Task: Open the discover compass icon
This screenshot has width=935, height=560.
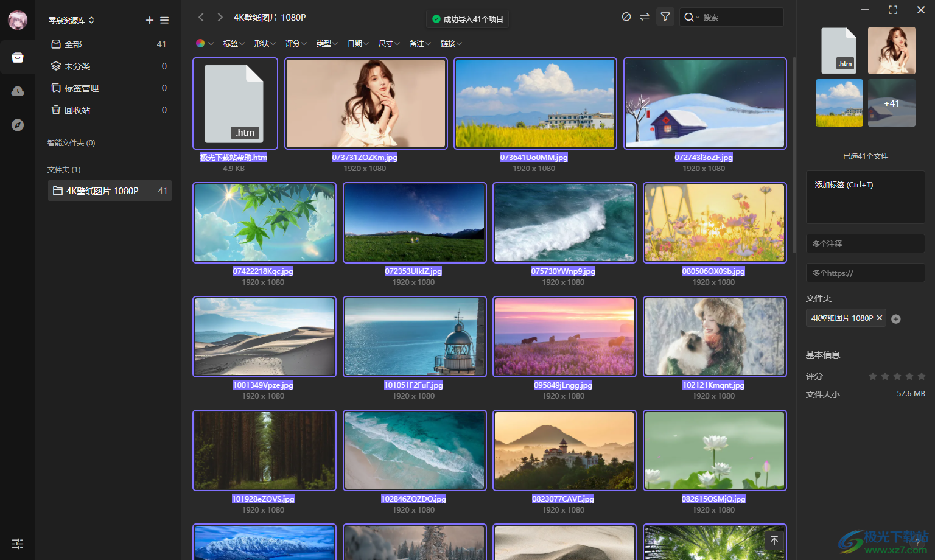Action: (x=18, y=125)
